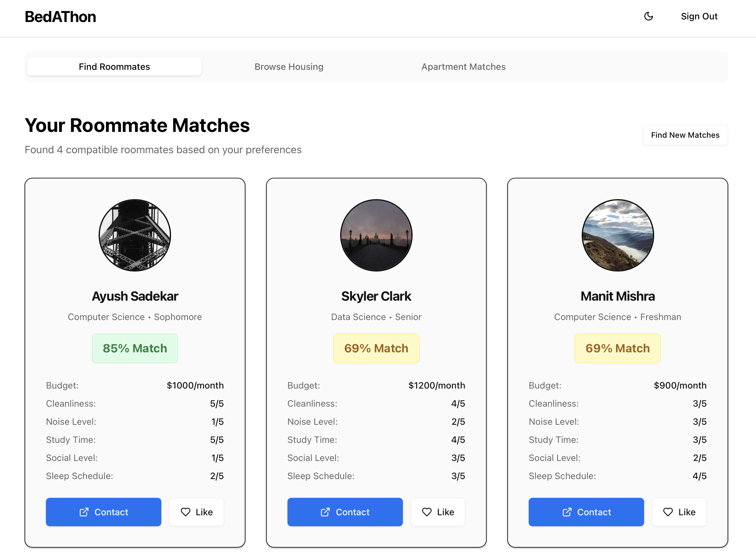The height and width of the screenshot is (556, 756).
Task: Click Skyler Clark's 69% Match badge
Action: (376, 348)
